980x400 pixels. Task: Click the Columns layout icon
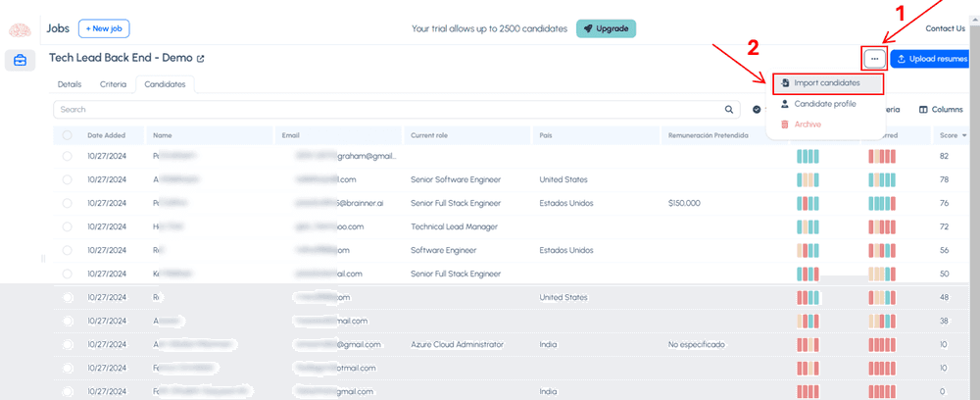coord(923,110)
